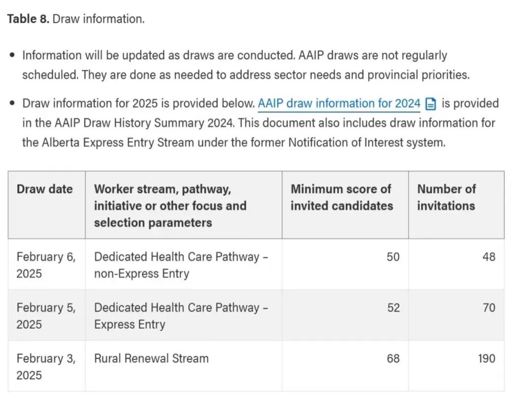Click the February 3, 2025 date cell
The image size is (532, 408).
46,366
